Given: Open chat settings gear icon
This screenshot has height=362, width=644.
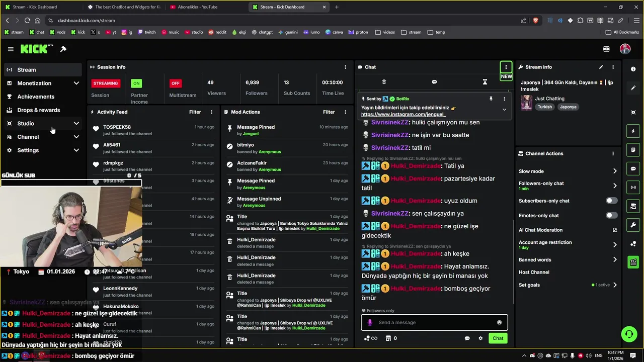Looking at the screenshot, I should 480,338.
